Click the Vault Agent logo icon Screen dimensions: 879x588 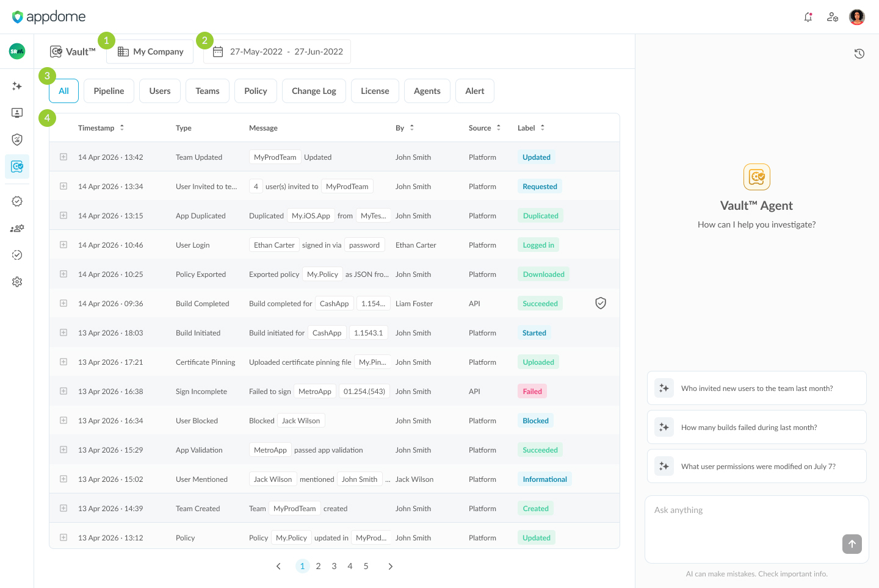757,177
